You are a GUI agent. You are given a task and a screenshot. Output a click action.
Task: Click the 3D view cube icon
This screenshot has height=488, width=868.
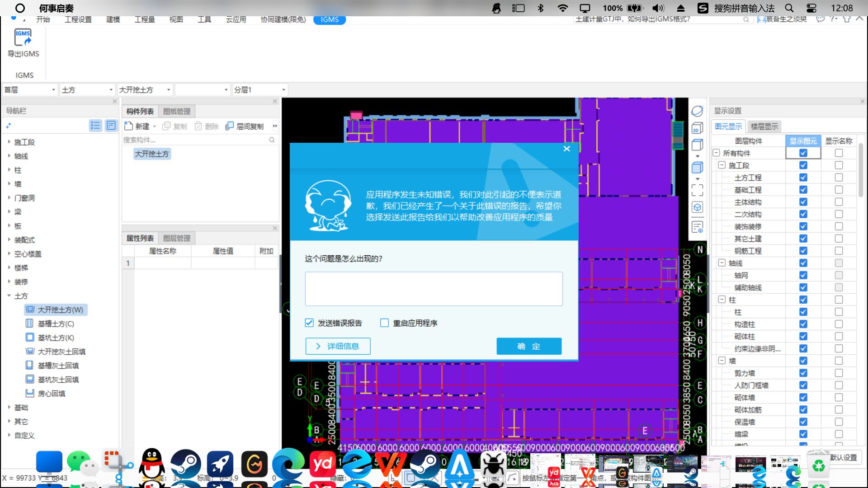[x=697, y=128]
